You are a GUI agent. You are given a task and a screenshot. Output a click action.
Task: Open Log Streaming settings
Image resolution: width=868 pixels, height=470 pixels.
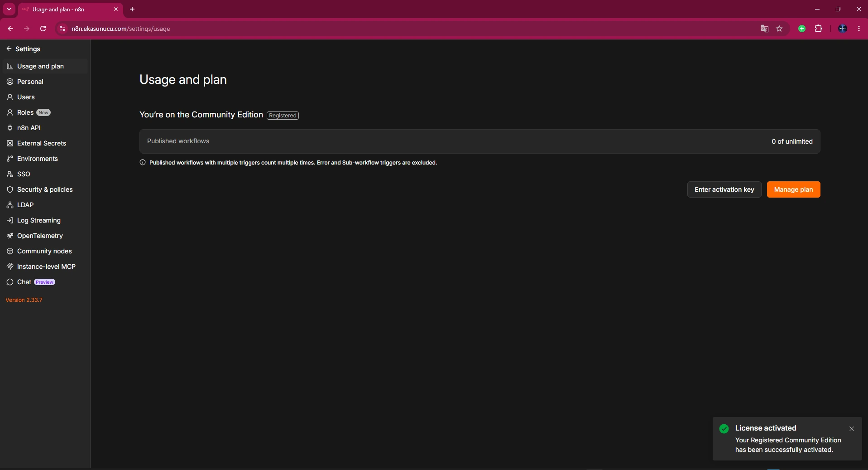pos(44,220)
